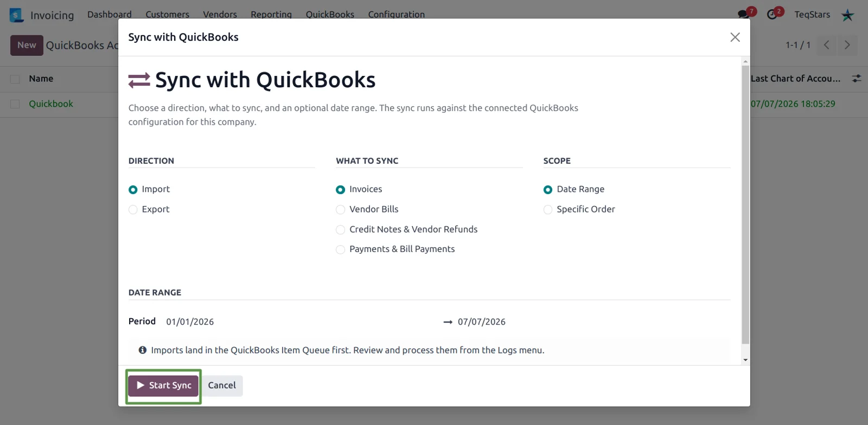868x425 pixels.
Task: Select the Export direction radio
Action: (x=133, y=210)
